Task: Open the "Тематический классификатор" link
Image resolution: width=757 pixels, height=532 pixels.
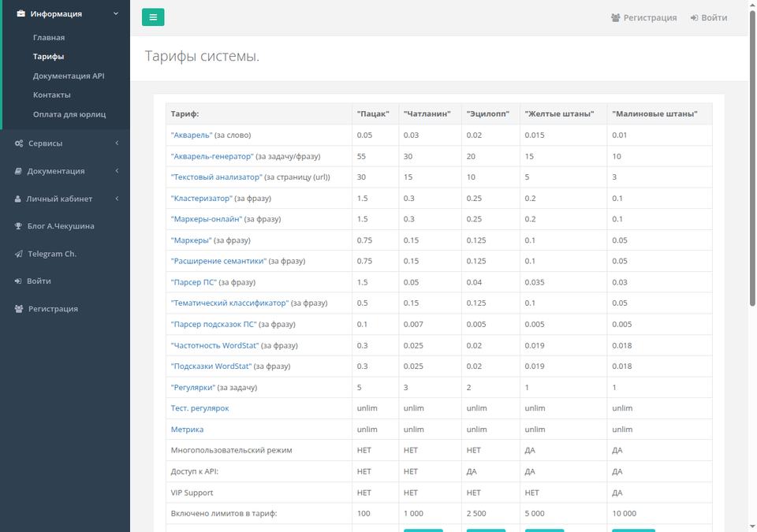Action: 229,303
